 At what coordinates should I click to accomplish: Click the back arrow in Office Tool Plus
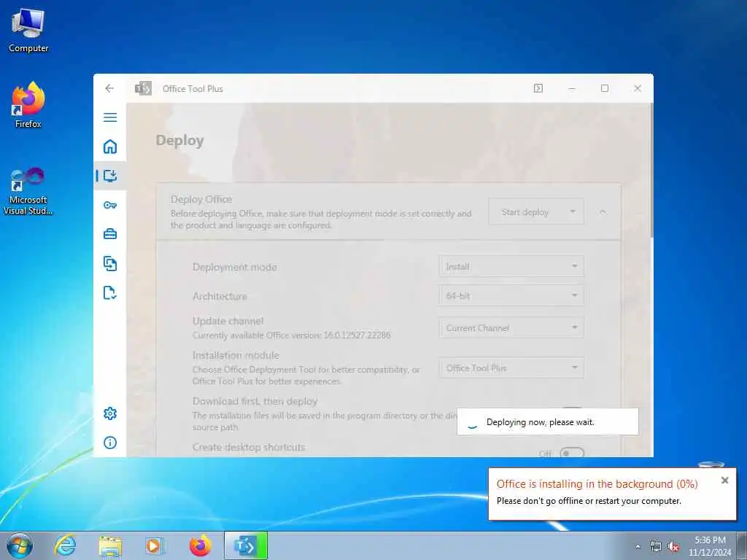pyautogui.click(x=109, y=88)
